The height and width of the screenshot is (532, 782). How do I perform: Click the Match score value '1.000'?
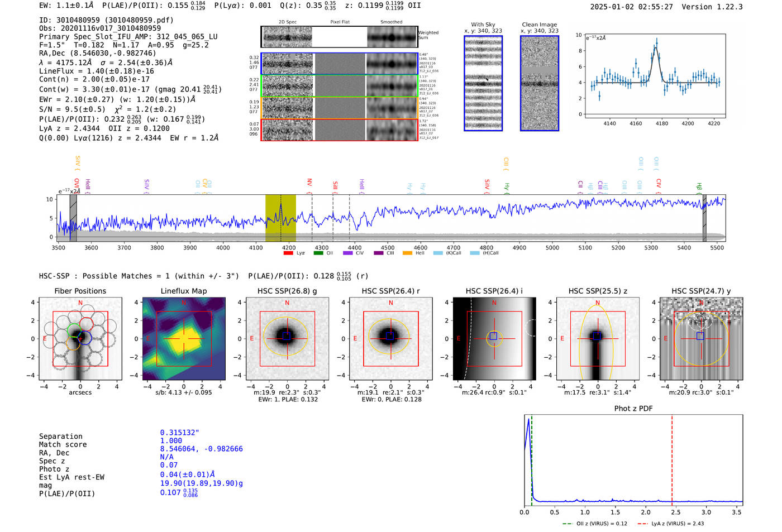pyautogui.click(x=171, y=440)
